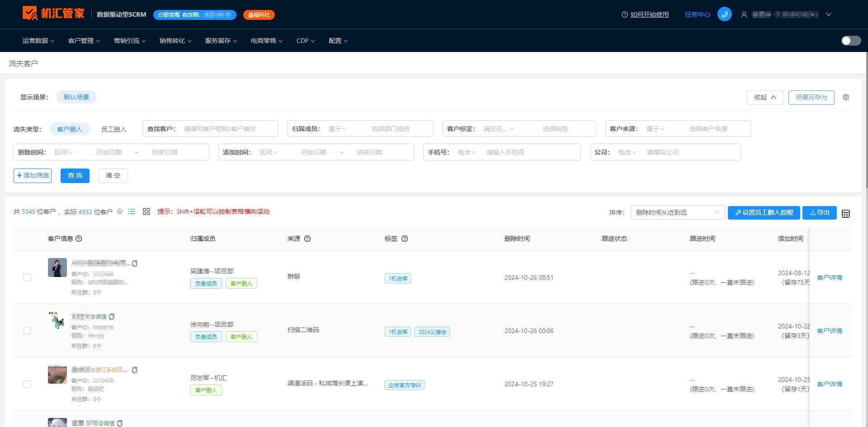The image size is (868, 427).
Task: Click 导出 export button
Action: click(x=819, y=212)
